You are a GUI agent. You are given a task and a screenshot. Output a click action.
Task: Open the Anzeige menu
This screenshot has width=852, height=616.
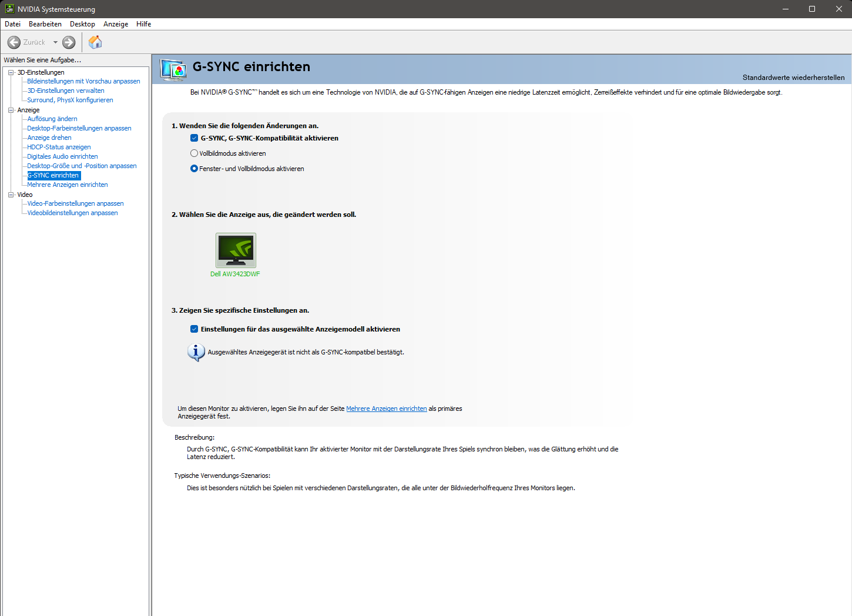(116, 24)
